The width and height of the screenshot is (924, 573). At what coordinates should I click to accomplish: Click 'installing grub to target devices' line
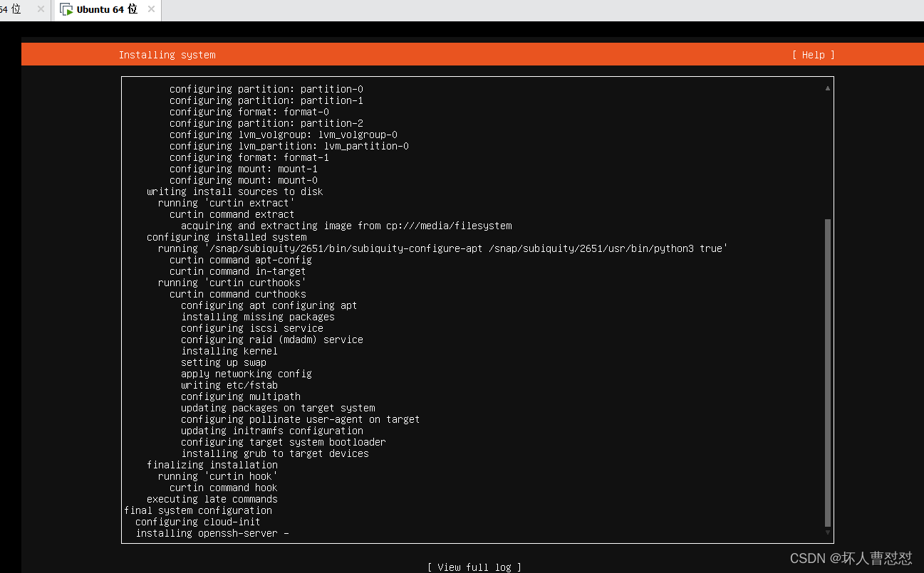[x=275, y=453]
